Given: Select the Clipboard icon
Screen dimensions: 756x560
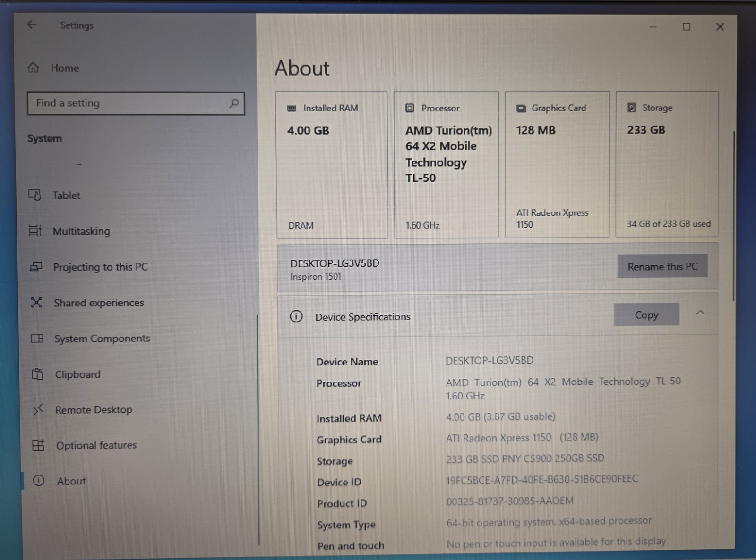Looking at the screenshot, I should pos(37,374).
